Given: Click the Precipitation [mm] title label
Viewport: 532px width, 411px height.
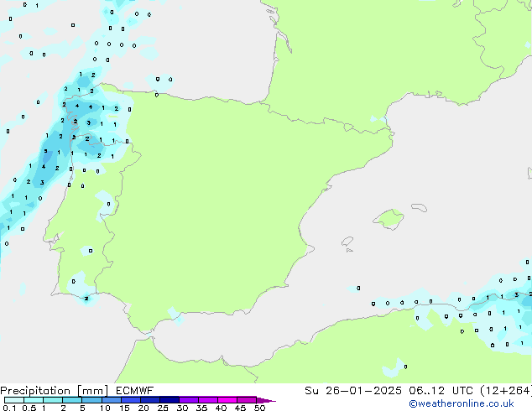Looking at the screenshot, I should 50,391.
